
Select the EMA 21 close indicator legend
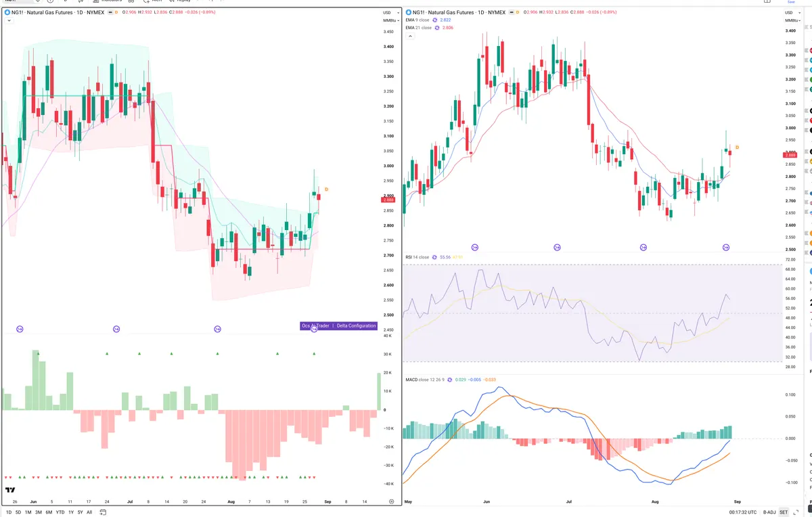click(x=418, y=28)
